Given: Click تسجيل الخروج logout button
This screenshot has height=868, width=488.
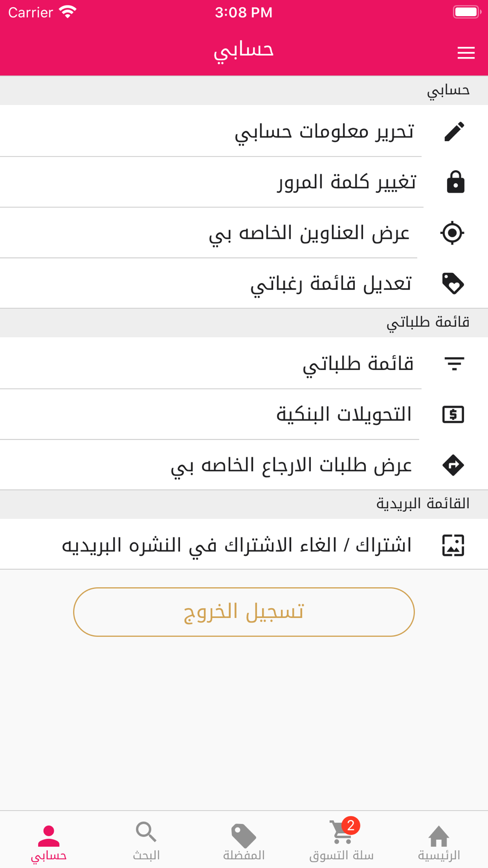Looking at the screenshot, I should click(244, 612).
